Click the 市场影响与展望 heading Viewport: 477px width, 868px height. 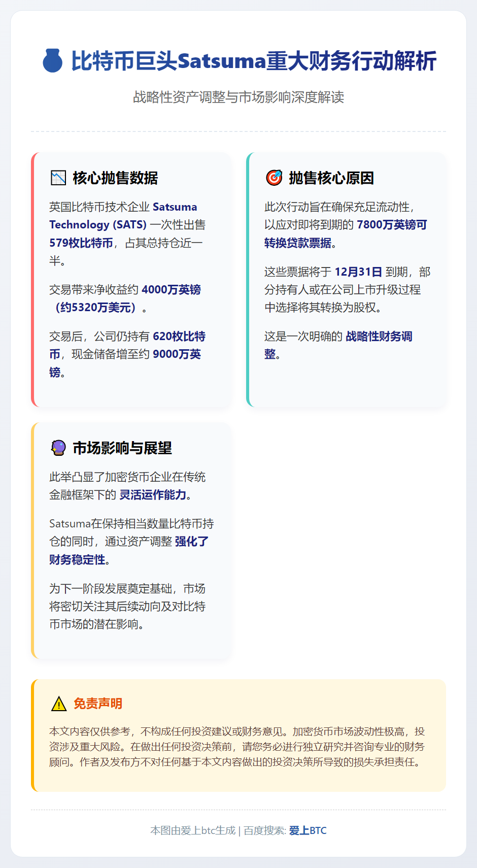122,448
